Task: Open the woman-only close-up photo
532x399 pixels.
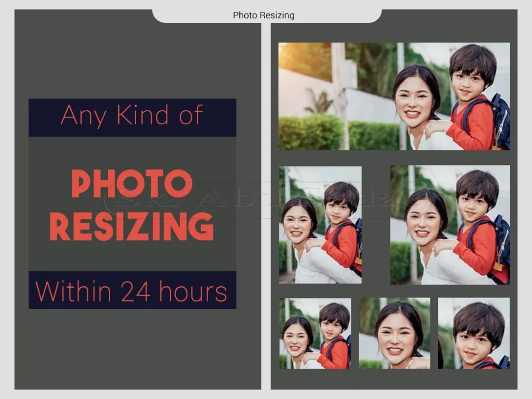Action: point(395,333)
